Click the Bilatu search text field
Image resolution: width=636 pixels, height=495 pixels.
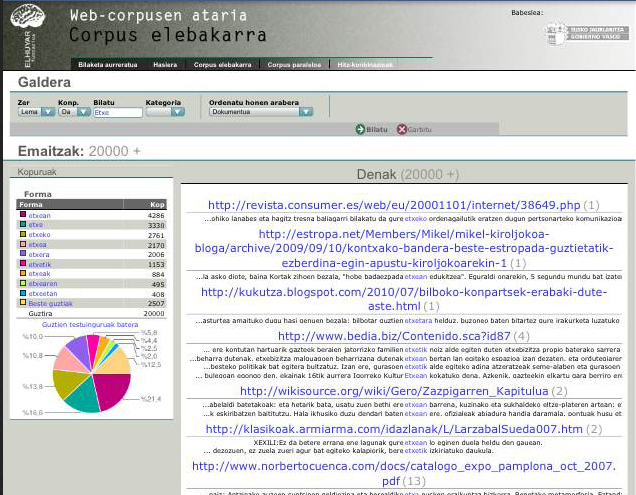point(116,112)
